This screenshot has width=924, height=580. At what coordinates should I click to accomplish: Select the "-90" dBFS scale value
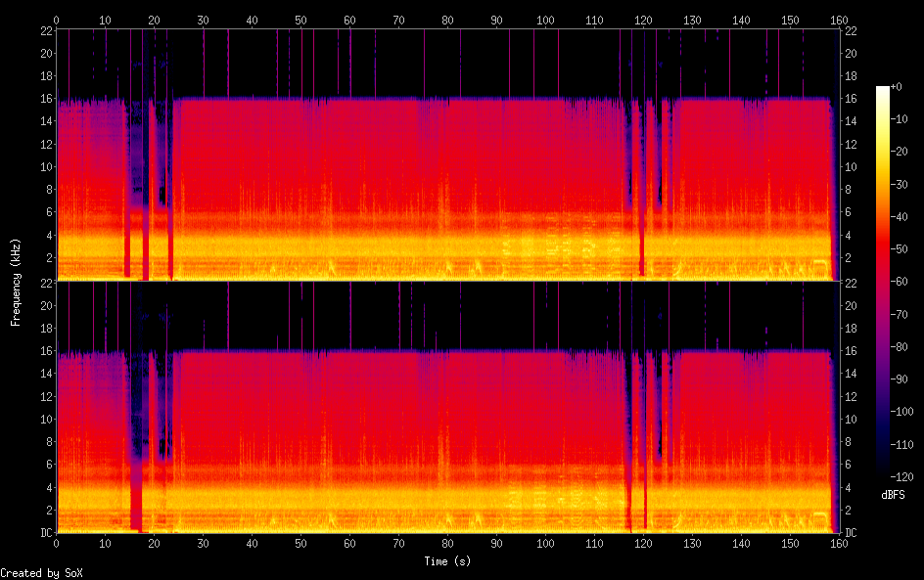tap(899, 379)
